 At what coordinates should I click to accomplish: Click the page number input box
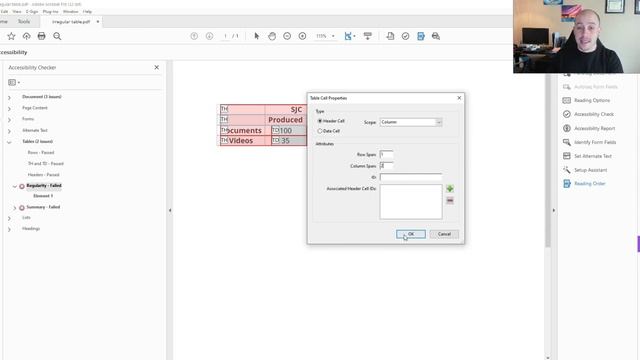click(x=225, y=36)
